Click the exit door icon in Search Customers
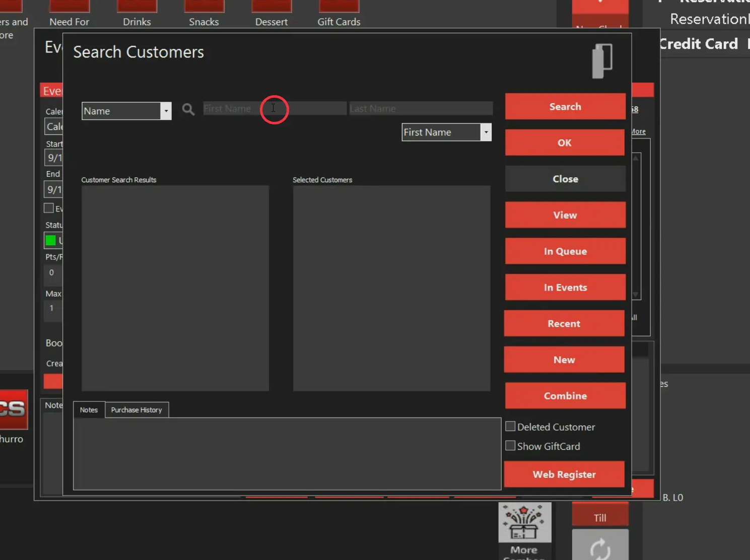Viewport: 750px width, 560px height. pos(602,61)
